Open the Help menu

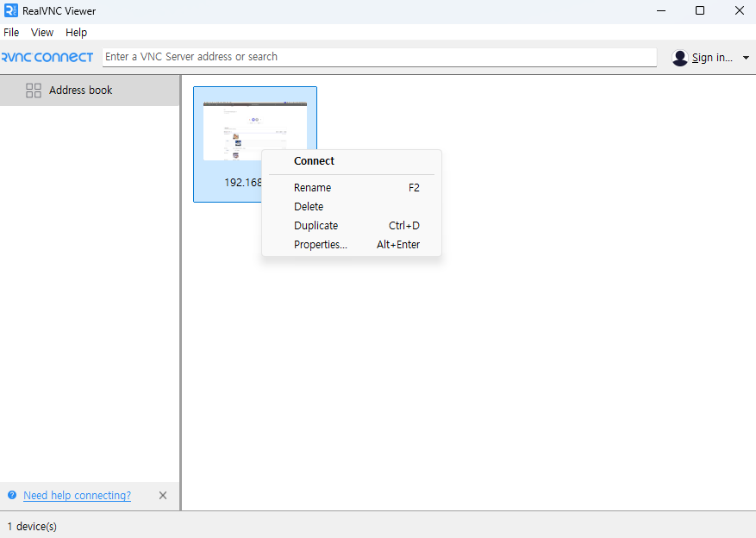76,32
